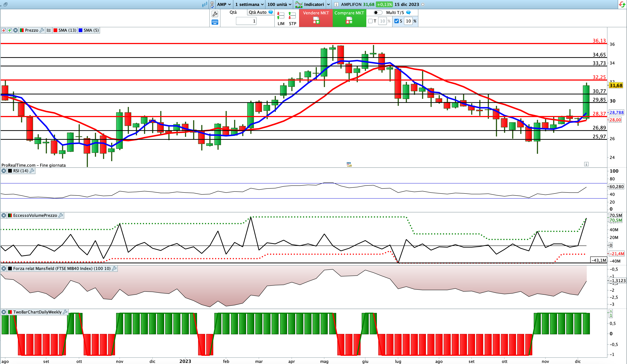The image size is (627, 364).
Task: Click the blue SMA (5) swatch
Action: (x=80, y=30)
